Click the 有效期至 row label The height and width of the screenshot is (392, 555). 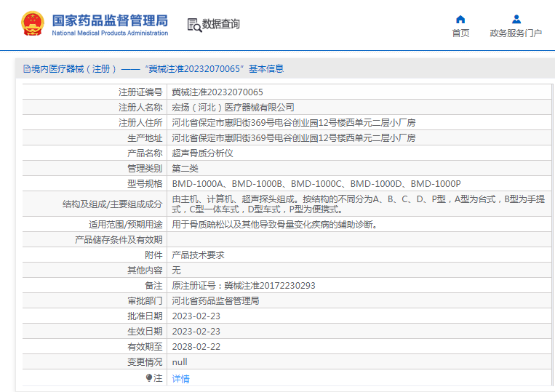click(x=145, y=346)
